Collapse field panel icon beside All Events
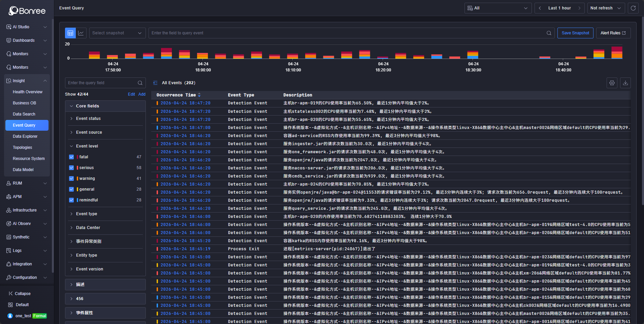Viewport: 644px width, 324px height. tap(155, 83)
